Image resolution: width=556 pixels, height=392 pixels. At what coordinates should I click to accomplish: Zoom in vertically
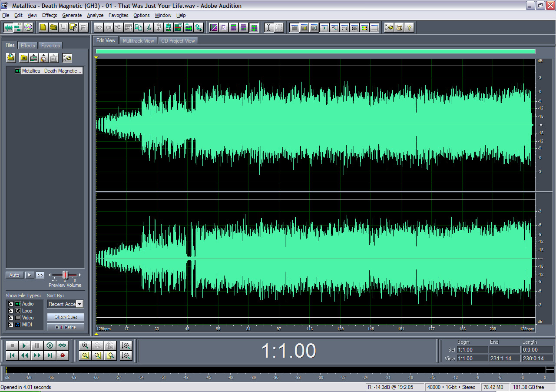tap(126, 345)
